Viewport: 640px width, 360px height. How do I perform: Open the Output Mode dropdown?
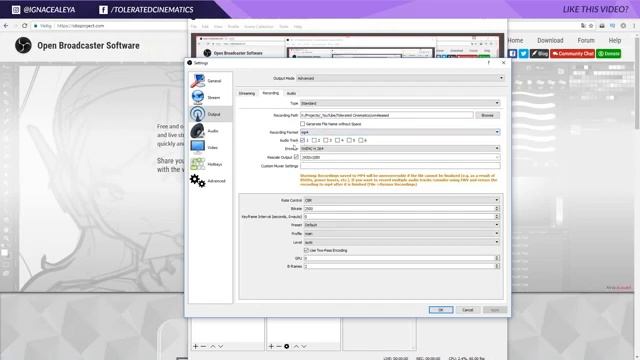coord(400,78)
